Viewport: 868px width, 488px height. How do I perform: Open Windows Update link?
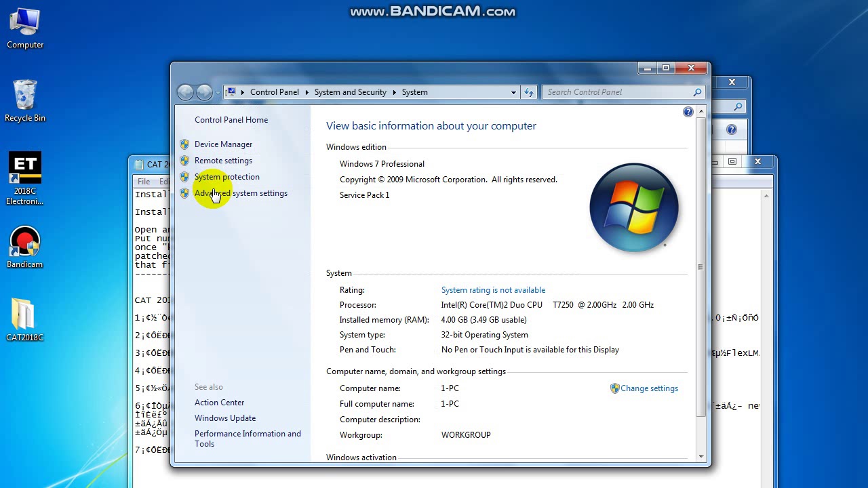click(x=225, y=418)
